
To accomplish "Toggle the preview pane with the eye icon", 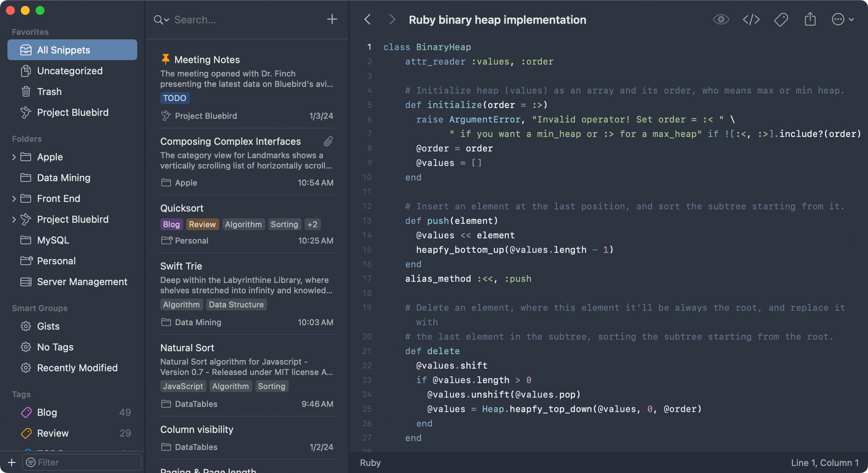I will (x=721, y=19).
